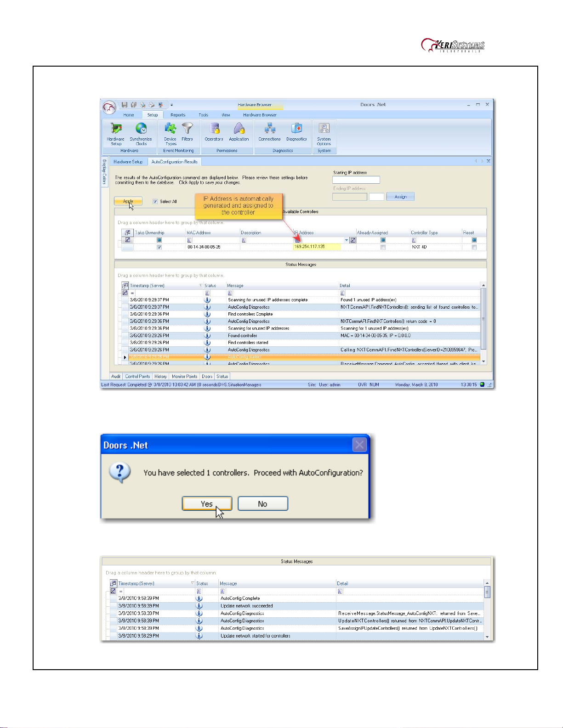Click the Apply button
The width and height of the screenshot is (563, 728).
128,201
